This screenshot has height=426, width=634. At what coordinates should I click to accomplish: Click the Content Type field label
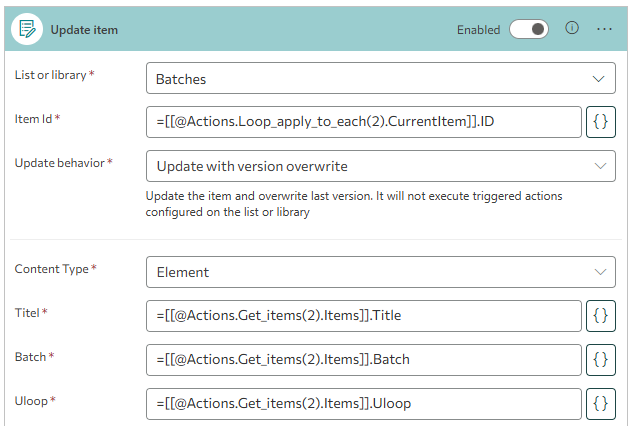(55, 269)
